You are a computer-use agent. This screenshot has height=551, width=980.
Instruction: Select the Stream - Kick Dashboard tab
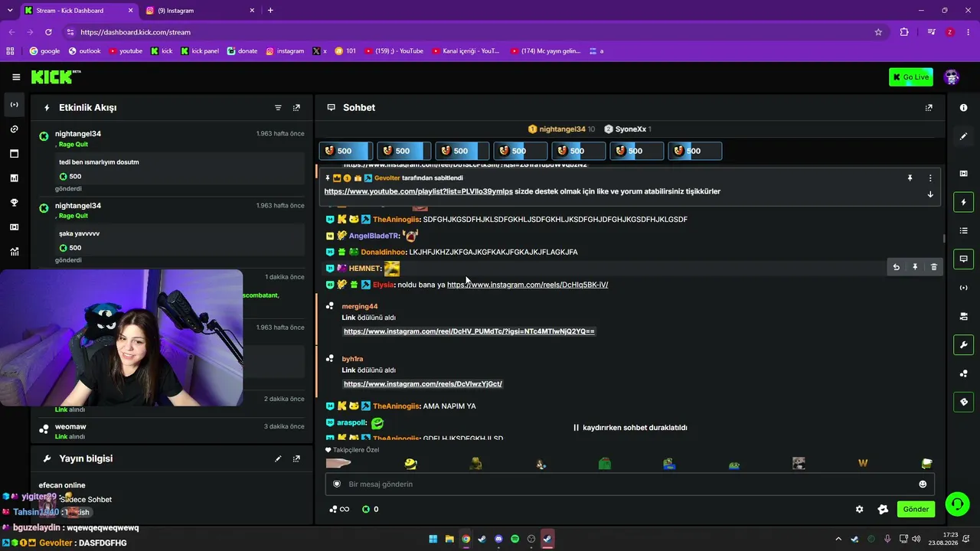pos(77,11)
